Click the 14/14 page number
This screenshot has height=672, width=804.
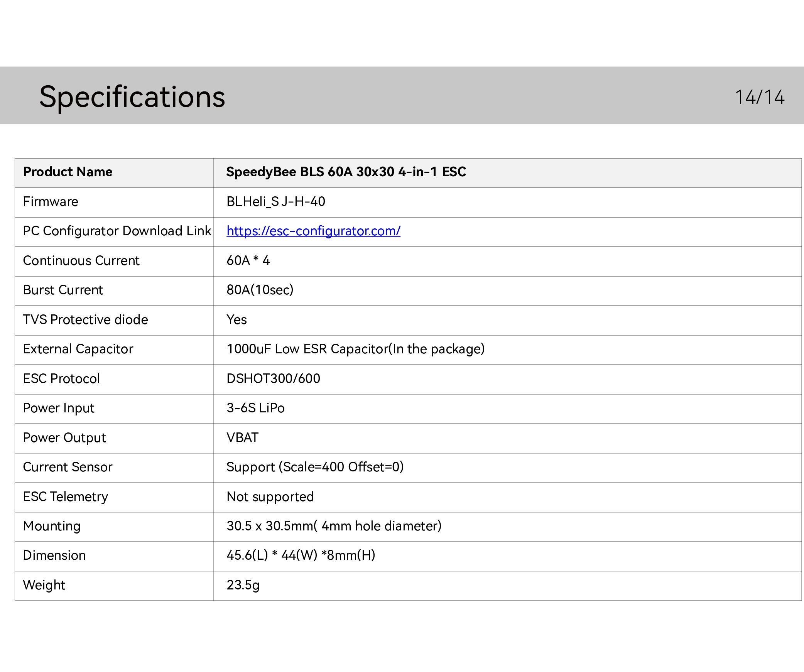(x=760, y=97)
